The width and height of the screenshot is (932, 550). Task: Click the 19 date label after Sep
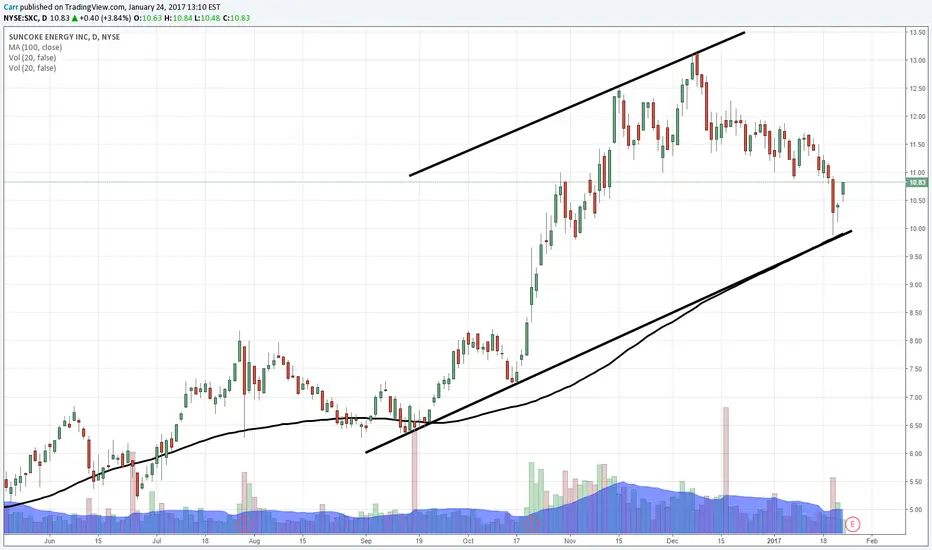419,541
